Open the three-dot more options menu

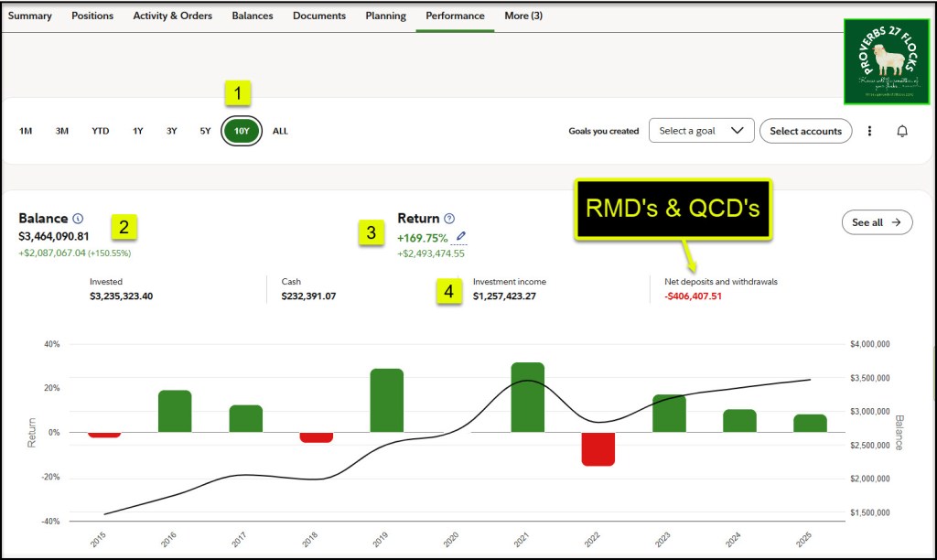tap(869, 131)
